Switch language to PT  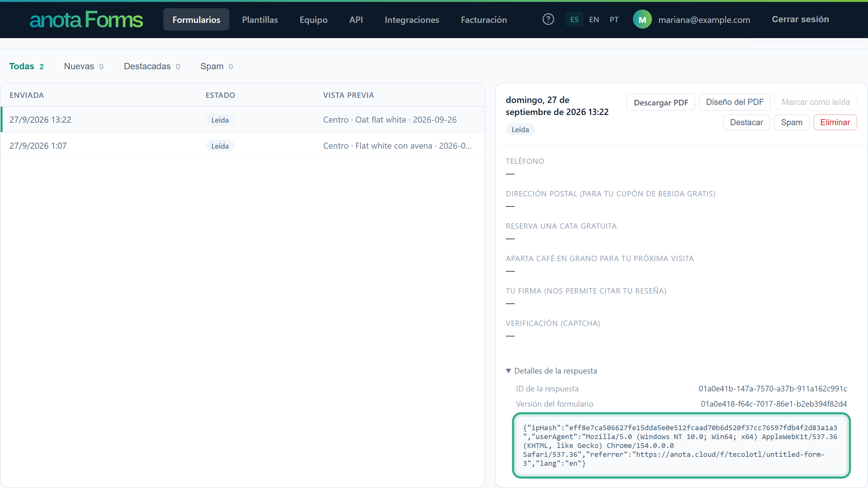pos(614,20)
